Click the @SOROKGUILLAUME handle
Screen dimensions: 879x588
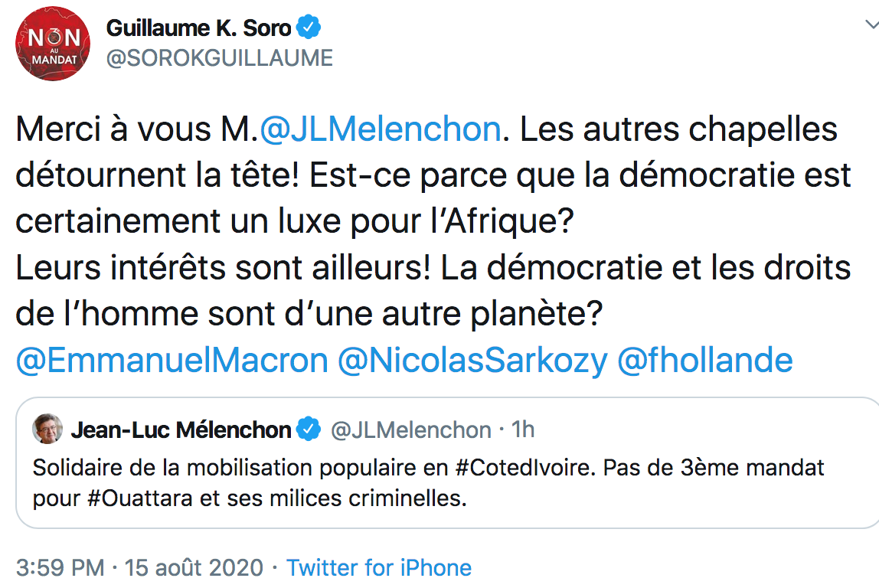[x=220, y=57]
